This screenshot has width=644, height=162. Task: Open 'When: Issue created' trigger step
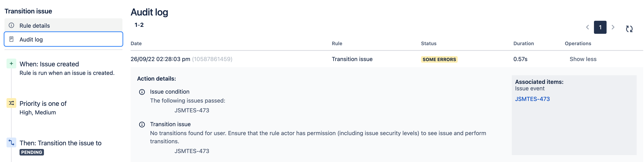pyautogui.click(x=49, y=64)
